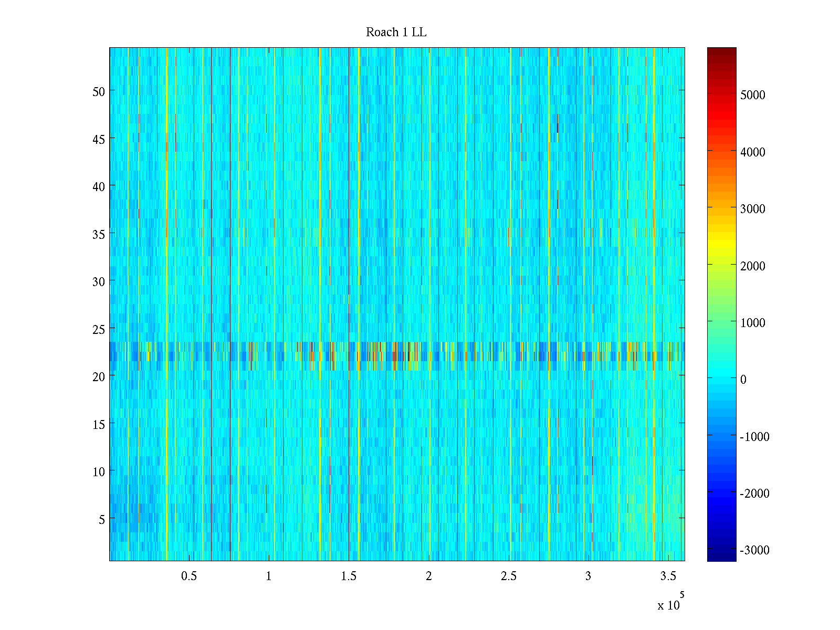Click the colorbar label -1000
The image size is (840, 630).
tap(754, 437)
